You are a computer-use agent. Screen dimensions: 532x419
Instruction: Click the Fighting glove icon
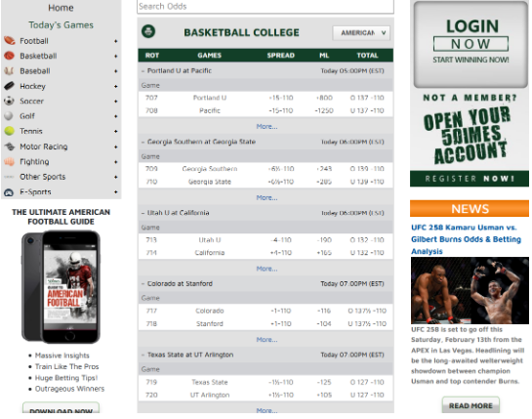[x=9, y=161]
